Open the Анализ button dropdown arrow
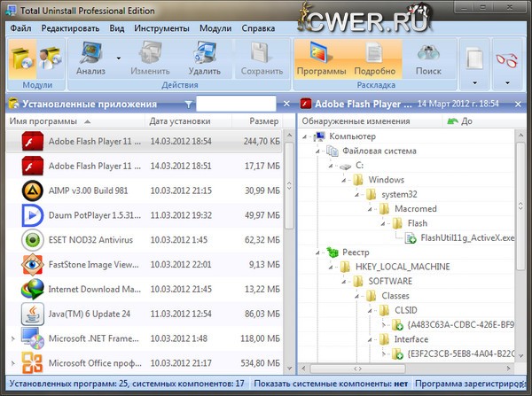 [x=118, y=58]
